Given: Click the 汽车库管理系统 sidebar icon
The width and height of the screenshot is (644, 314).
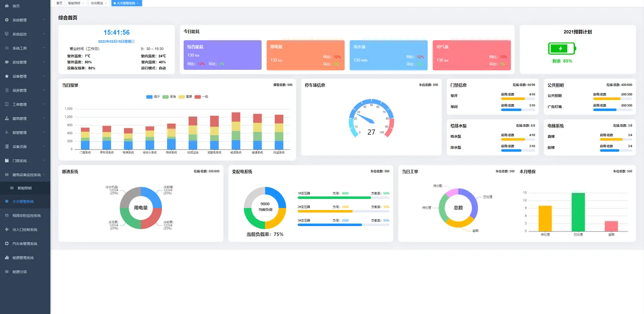Looking at the screenshot, I should click(7, 244).
